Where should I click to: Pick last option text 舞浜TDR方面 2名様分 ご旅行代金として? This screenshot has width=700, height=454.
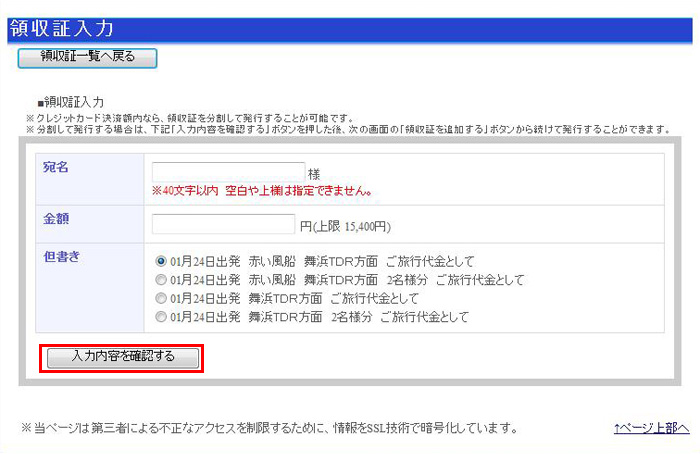[x=319, y=317]
